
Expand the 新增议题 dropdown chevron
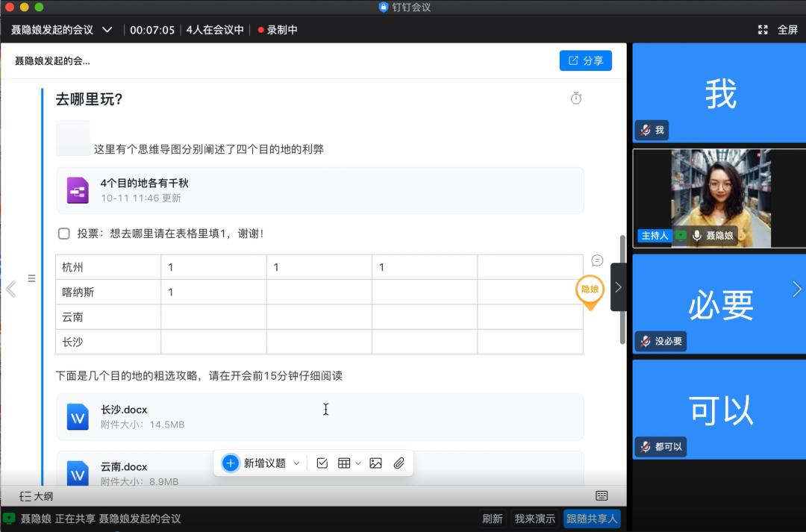296,463
